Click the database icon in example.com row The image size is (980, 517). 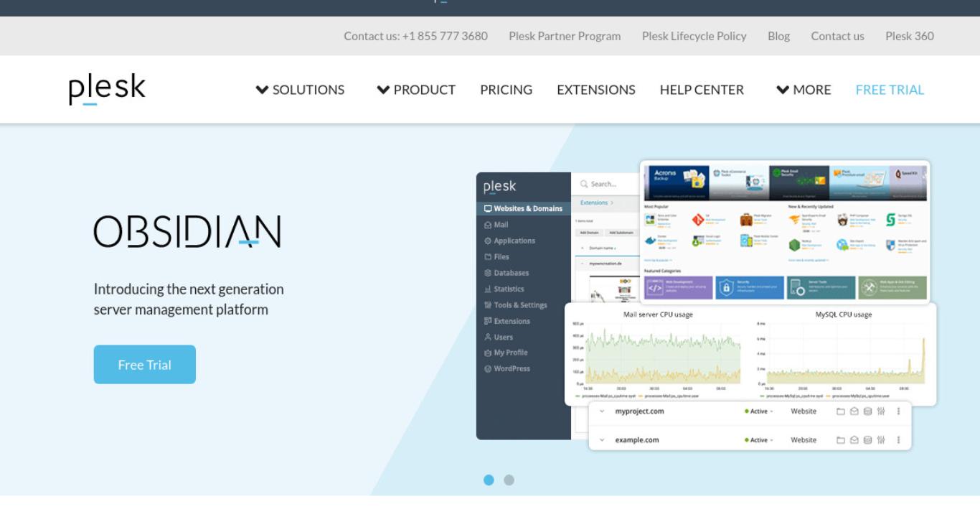click(867, 440)
